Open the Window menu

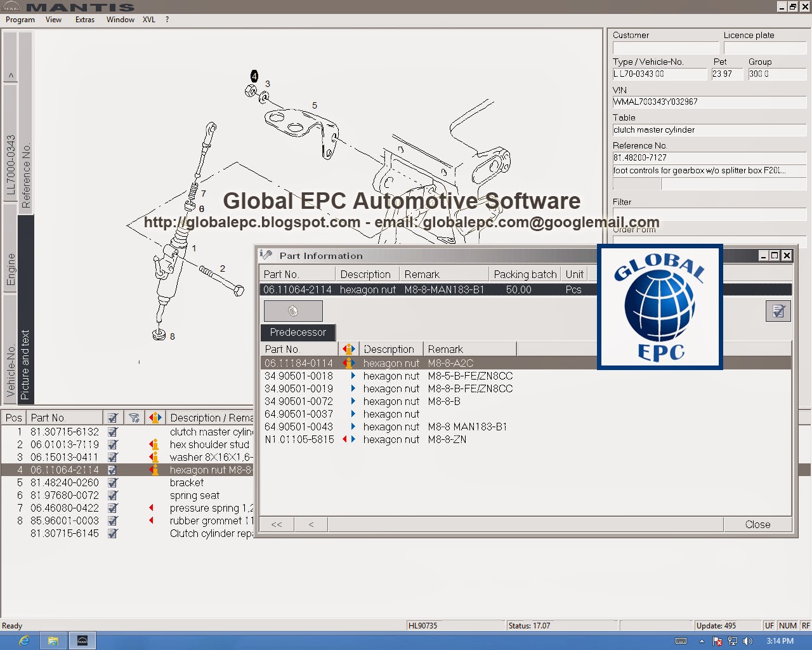coord(121,20)
